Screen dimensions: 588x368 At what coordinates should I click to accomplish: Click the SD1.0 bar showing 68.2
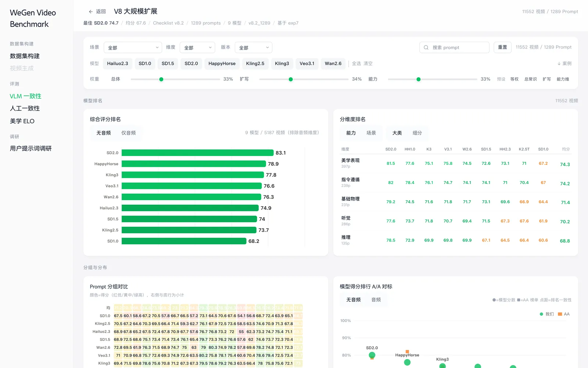(x=184, y=241)
